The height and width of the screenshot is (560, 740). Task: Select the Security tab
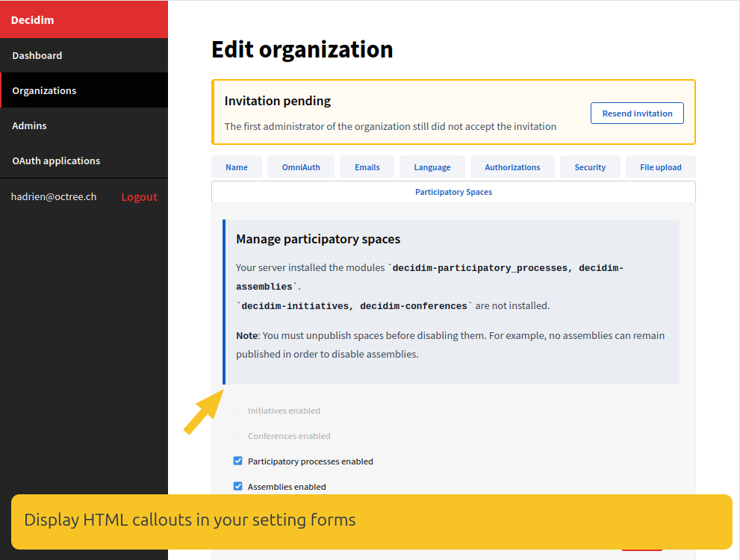[x=590, y=167]
